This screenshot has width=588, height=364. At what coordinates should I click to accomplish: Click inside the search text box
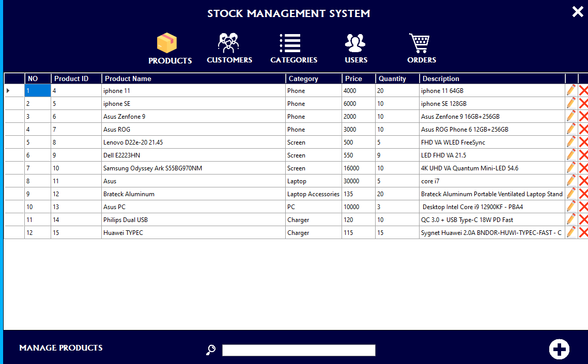click(299, 350)
